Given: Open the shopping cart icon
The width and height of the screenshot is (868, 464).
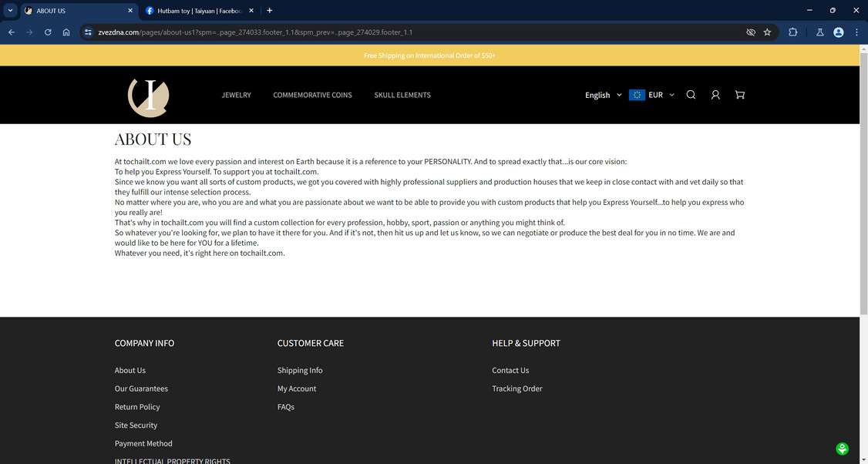Looking at the screenshot, I should (x=739, y=95).
